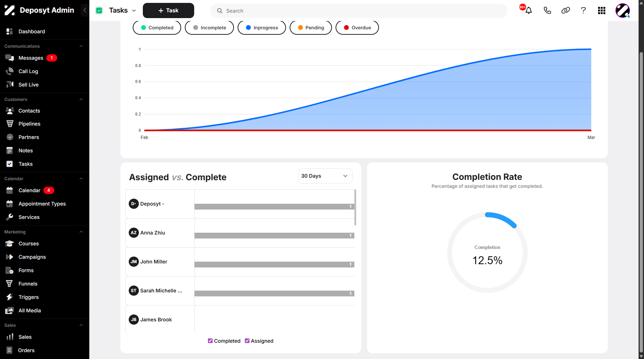
Task: Collapse the sidebar with the arrow button
Action: point(85,10)
